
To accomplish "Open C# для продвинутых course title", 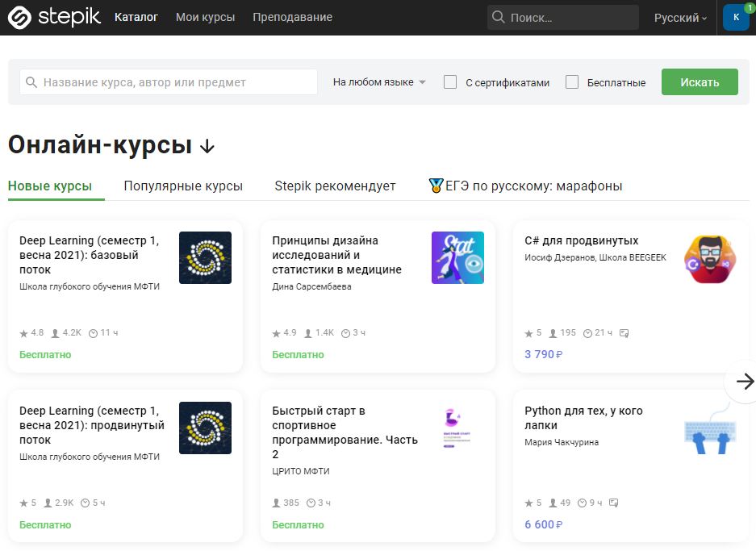I will (582, 240).
